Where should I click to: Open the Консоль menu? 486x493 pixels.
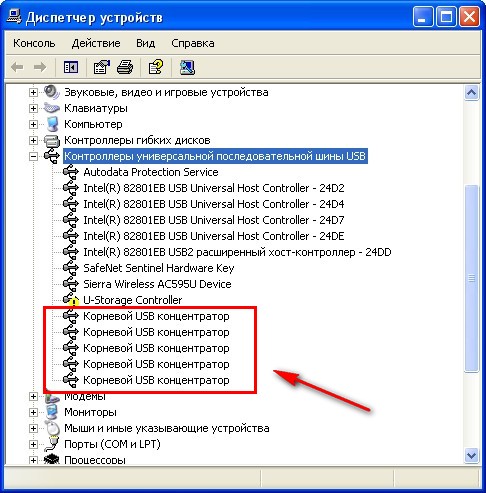coord(34,43)
